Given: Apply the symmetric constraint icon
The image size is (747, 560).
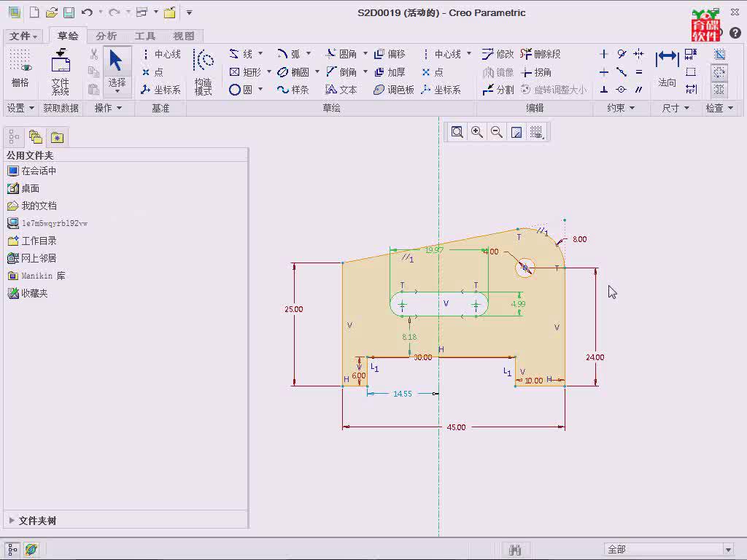Looking at the screenshot, I should (639, 54).
